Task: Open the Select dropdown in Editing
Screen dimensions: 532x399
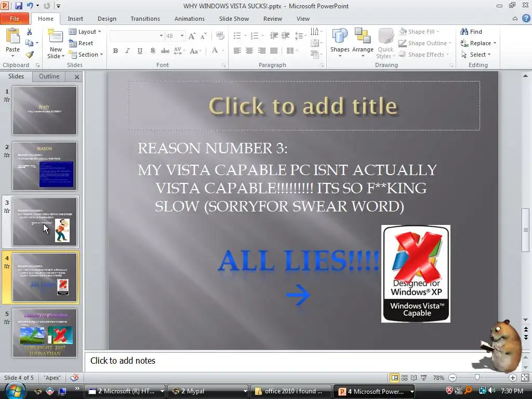Action: tap(476, 54)
